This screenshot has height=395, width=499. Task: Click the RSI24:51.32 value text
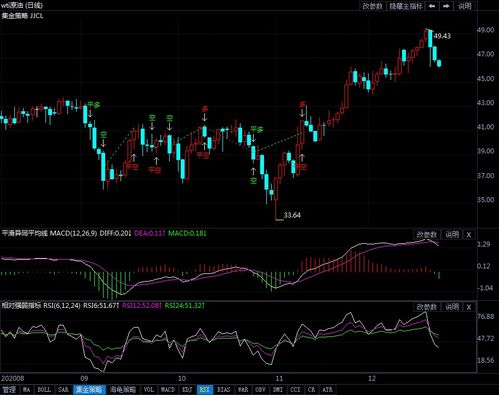184,305
